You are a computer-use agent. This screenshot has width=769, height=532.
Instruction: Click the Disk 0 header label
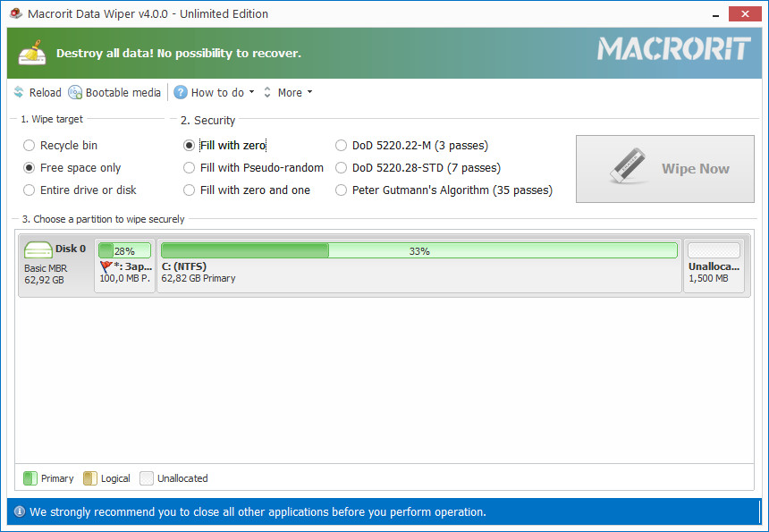(x=70, y=249)
